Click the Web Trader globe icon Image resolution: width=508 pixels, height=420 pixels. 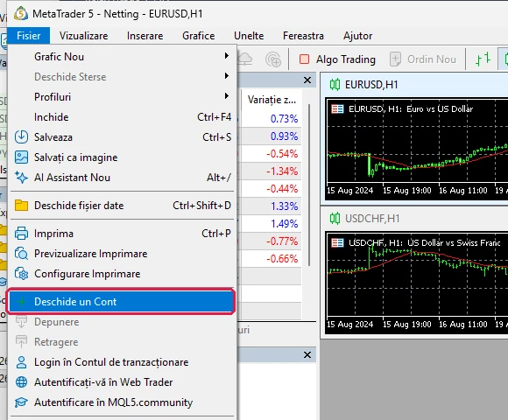(x=21, y=382)
